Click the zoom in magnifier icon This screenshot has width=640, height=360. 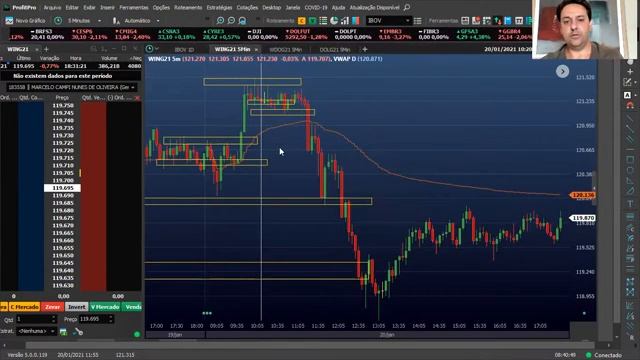220,20
